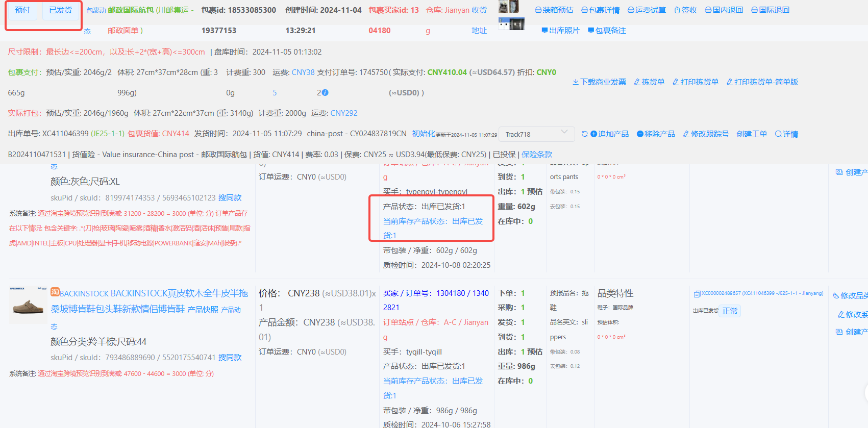The width and height of the screenshot is (868, 428).
Task: Open the Track718 tracking dropdown
Action: pyautogui.click(x=536, y=134)
